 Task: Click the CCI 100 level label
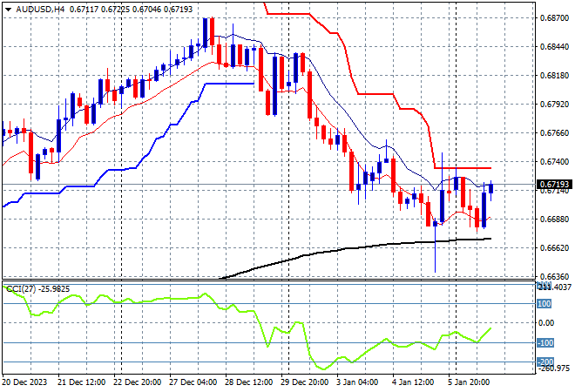click(x=544, y=304)
